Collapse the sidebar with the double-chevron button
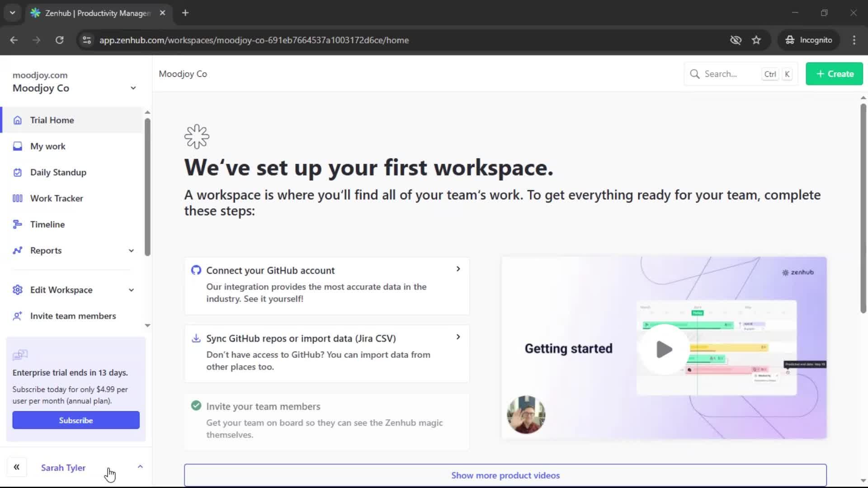The width and height of the screenshot is (868, 488). [x=17, y=467]
